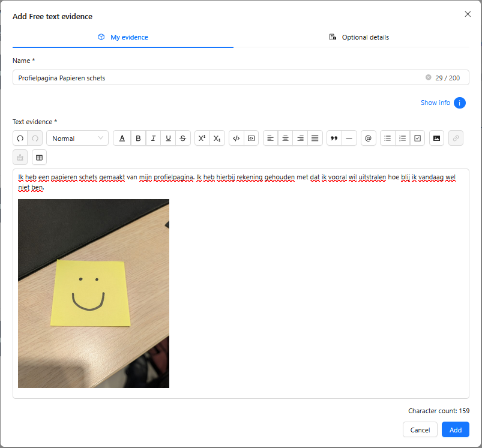
Task: Toggle bold formatting
Action: [138, 138]
